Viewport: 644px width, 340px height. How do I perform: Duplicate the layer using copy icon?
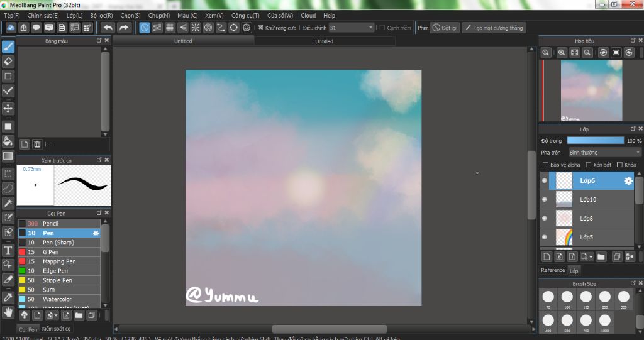[x=617, y=256]
